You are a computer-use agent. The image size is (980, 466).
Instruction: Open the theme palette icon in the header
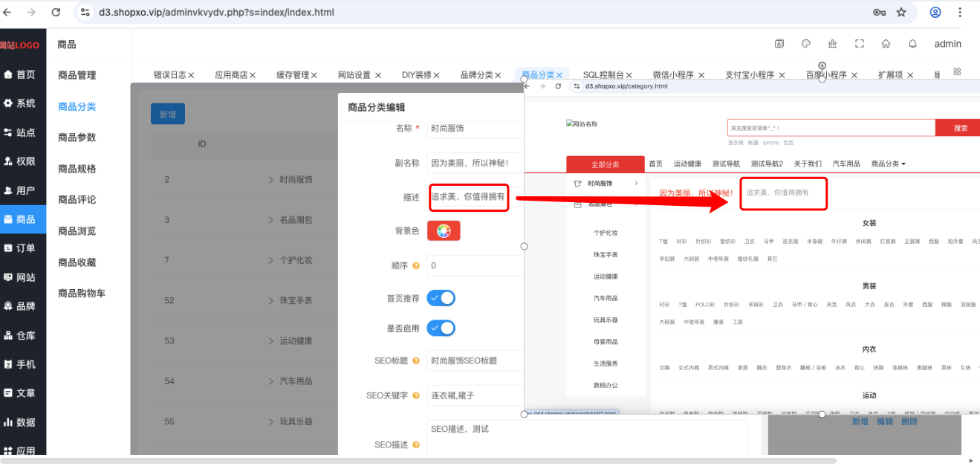[805, 44]
